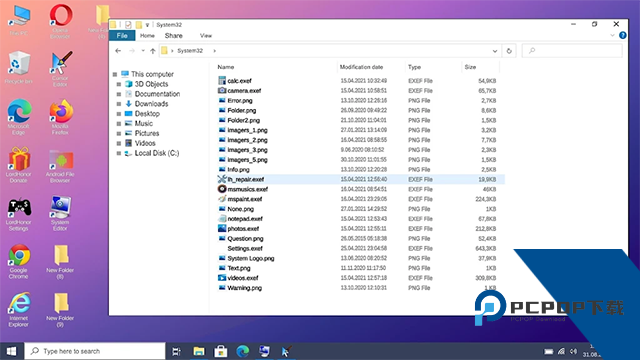Screen dimensions: 640x360
Task: Click System32 in the address breadcrumb
Action: coord(190,51)
